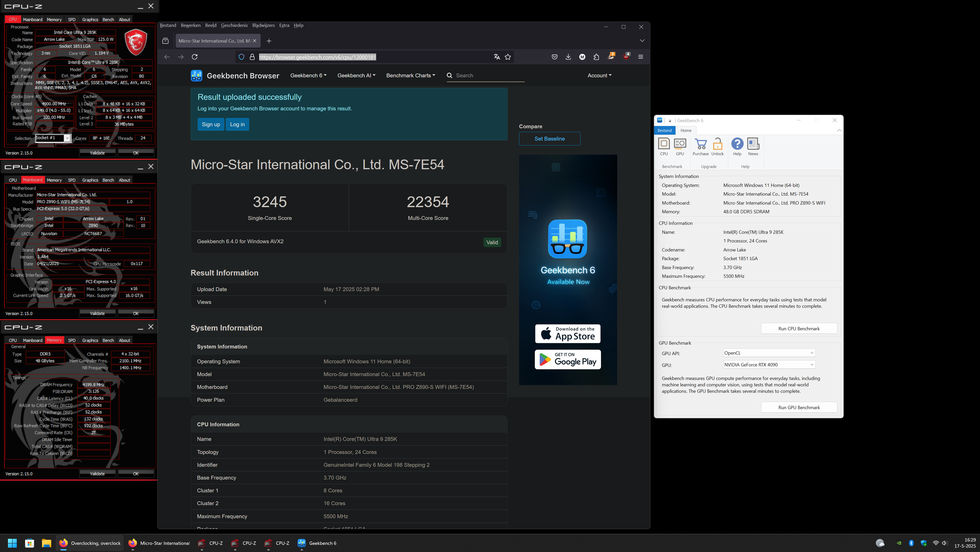Image resolution: width=980 pixels, height=552 pixels.
Task: Open the Bestand tab in Geekbench 6
Action: [665, 131]
